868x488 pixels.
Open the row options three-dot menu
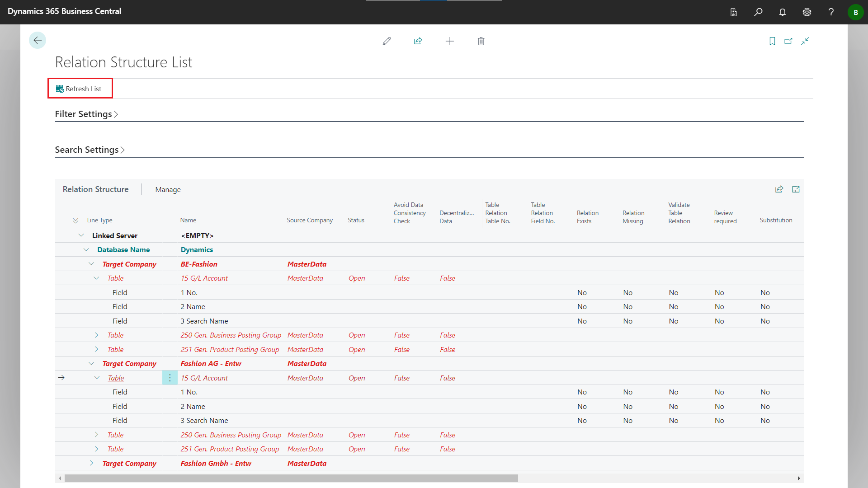tap(170, 378)
